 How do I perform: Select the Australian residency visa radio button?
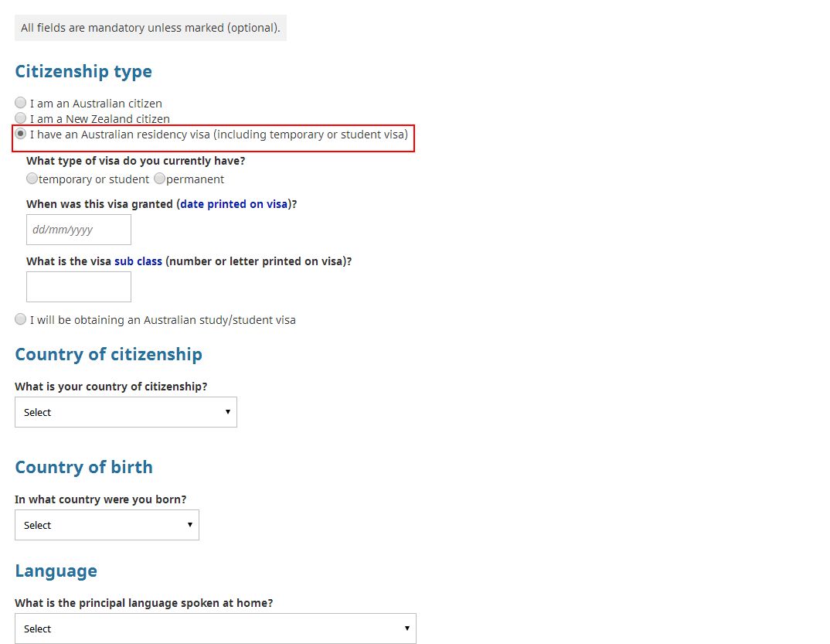(x=21, y=135)
